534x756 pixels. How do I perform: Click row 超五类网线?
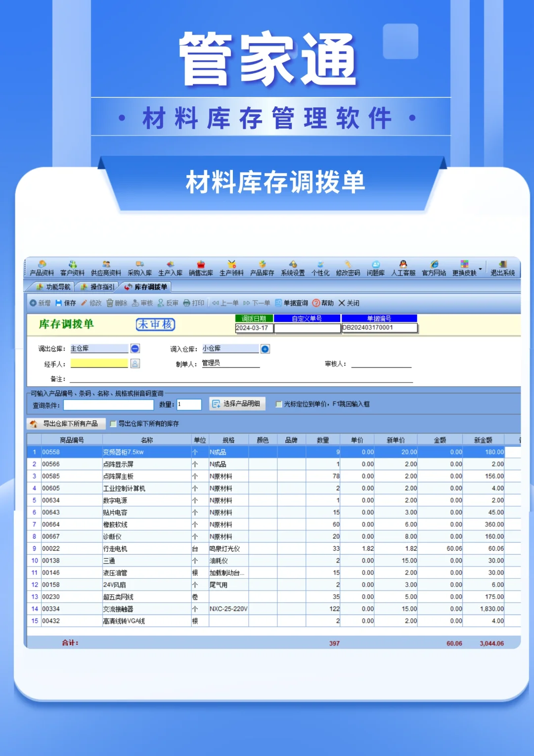pos(273,597)
